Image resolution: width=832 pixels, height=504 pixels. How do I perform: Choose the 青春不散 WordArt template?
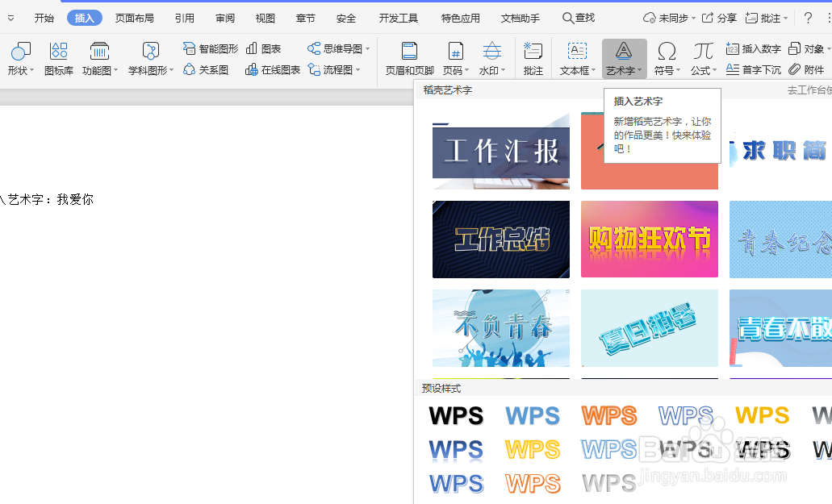[x=780, y=328]
